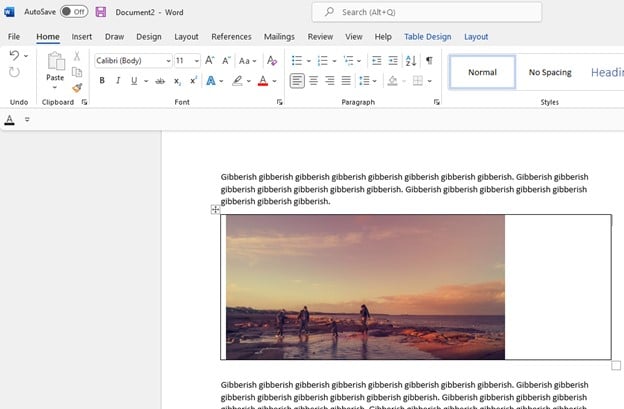
Task: Apply subscript formatting
Action: coord(178,81)
